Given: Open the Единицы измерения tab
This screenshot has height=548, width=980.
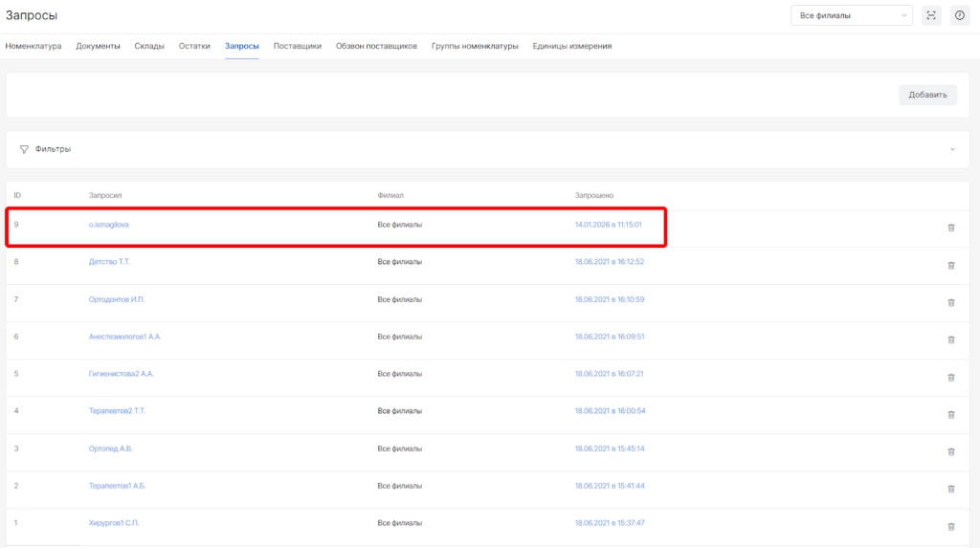Looking at the screenshot, I should pyautogui.click(x=571, y=46).
